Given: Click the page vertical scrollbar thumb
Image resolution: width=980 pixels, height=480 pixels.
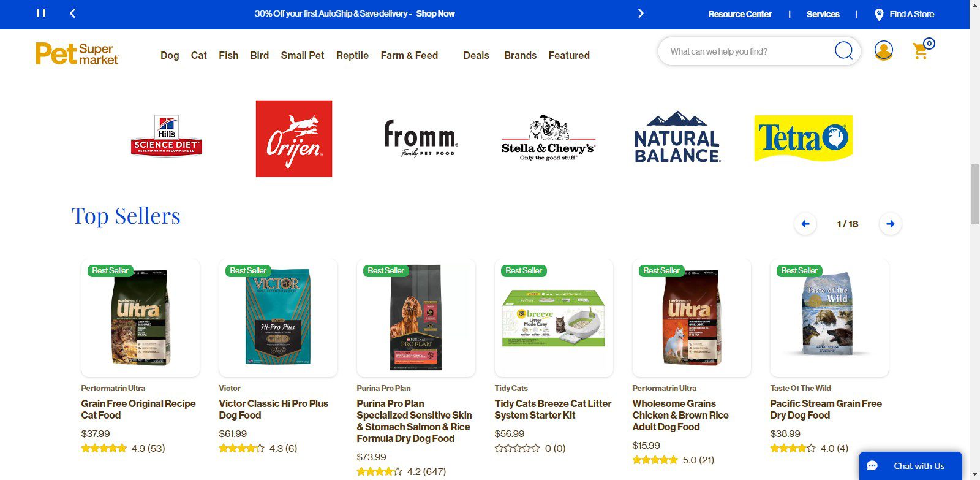Looking at the screenshot, I should 974,194.
